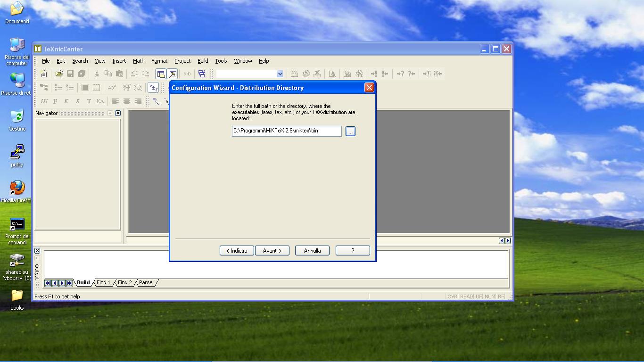
Task: Jump to previous error exclamation-arrow icon
Action: 385,74
